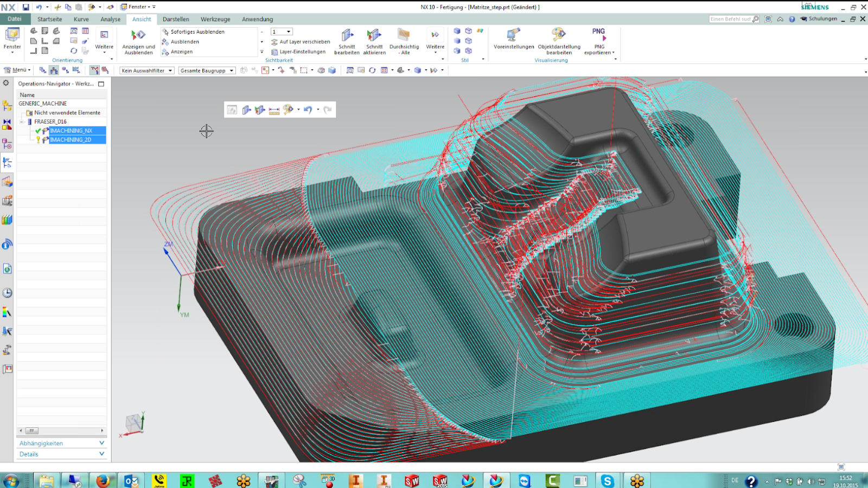The width and height of the screenshot is (868, 488).
Task: Click the shaded with edges style icon
Action: pos(457,31)
